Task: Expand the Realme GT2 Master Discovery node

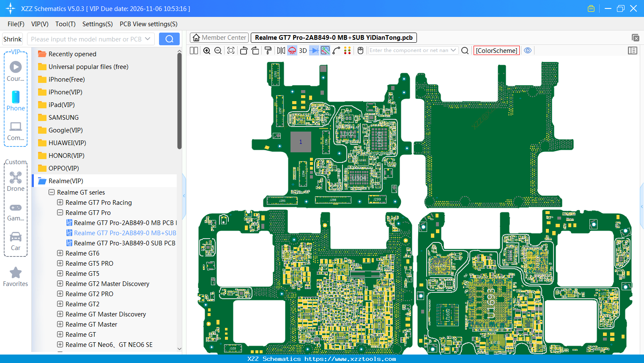Action: 60,283
